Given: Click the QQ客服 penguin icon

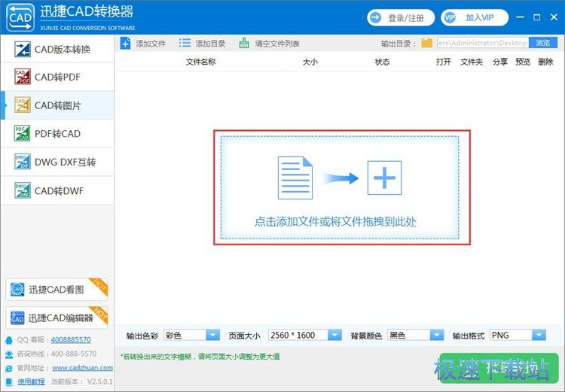Looking at the screenshot, I should point(8,340).
